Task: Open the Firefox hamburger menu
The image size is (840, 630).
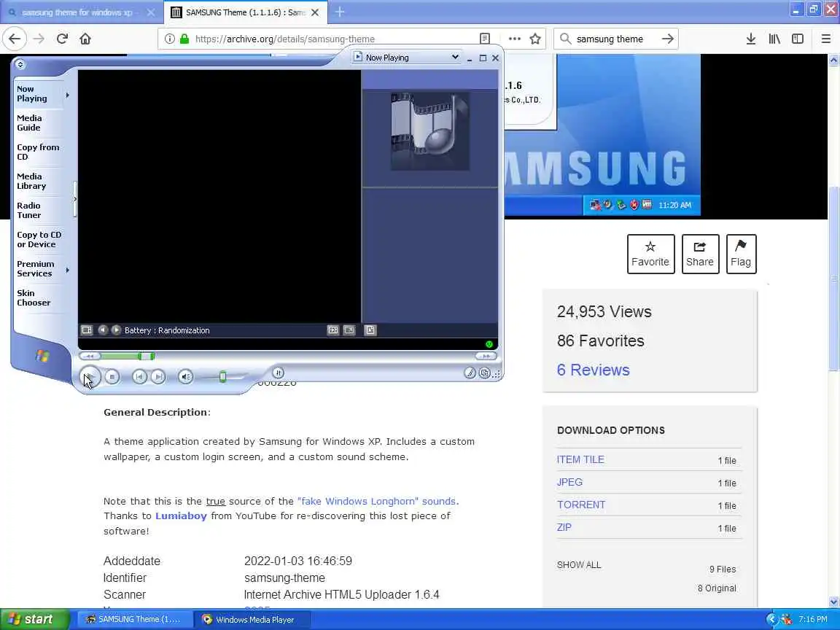Action: [x=826, y=39]
